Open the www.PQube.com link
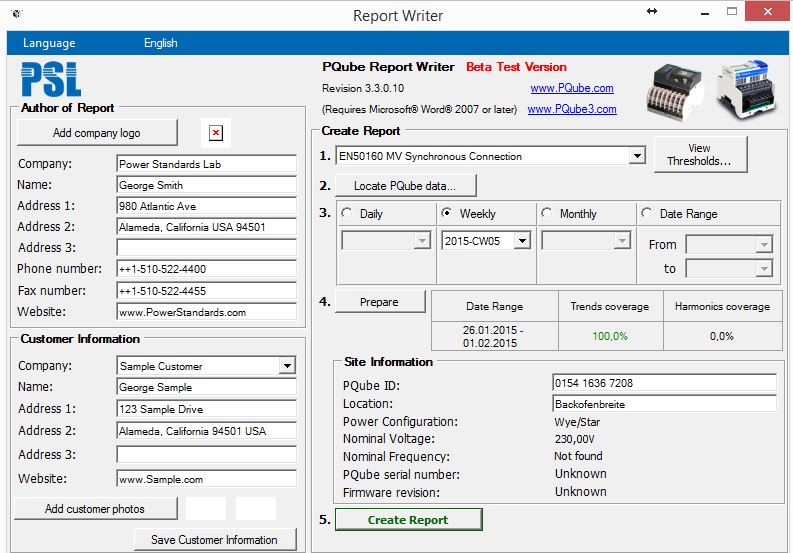This screenshot has height=553, width=793. [571, 88]
